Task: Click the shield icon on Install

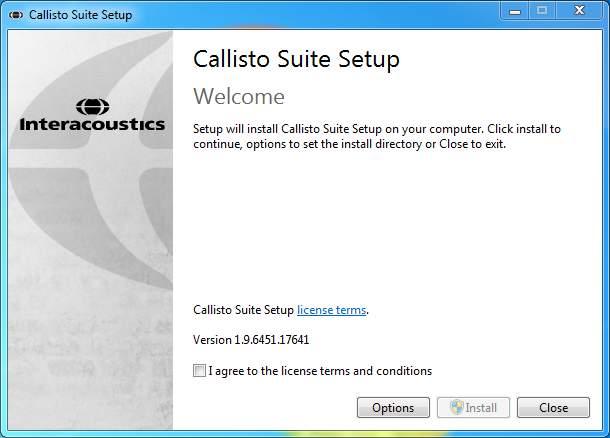Action: pos(457,407)
